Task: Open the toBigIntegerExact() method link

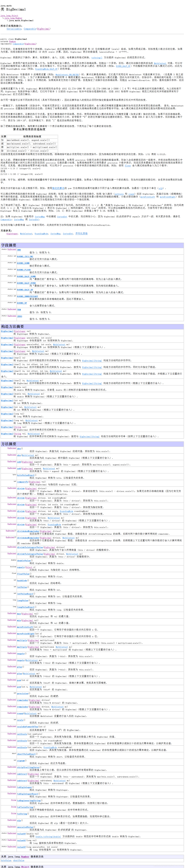Action: pos(28,794)
